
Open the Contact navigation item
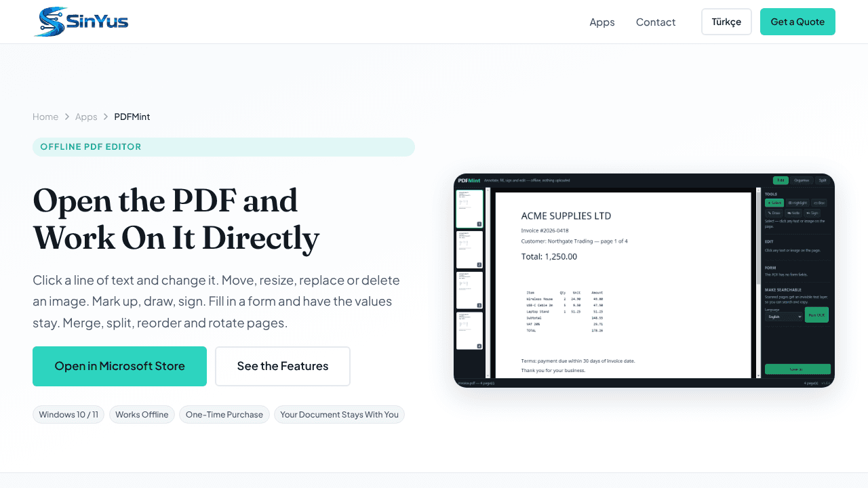pyautogui.click(x=656, y=22)
